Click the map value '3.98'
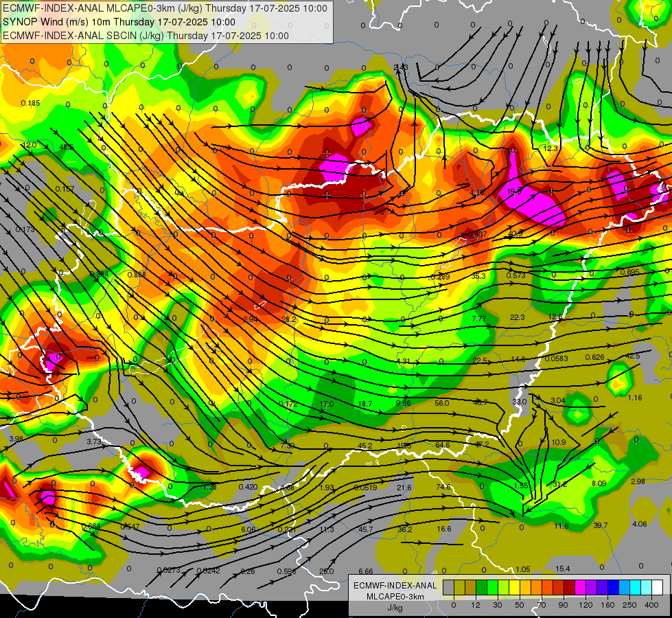Image resolution: width=672 pixels, height=618 pixels. click(16, 439)
